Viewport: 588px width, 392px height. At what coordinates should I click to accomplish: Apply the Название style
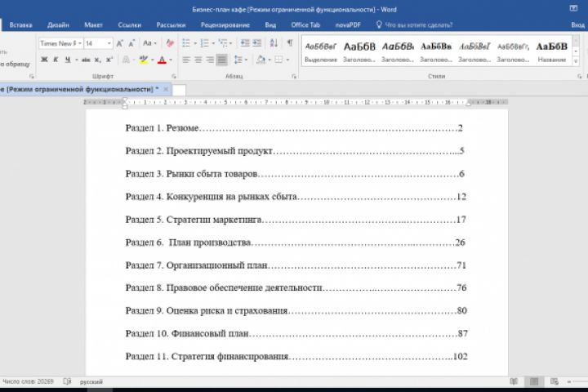(x=551, y=51)
